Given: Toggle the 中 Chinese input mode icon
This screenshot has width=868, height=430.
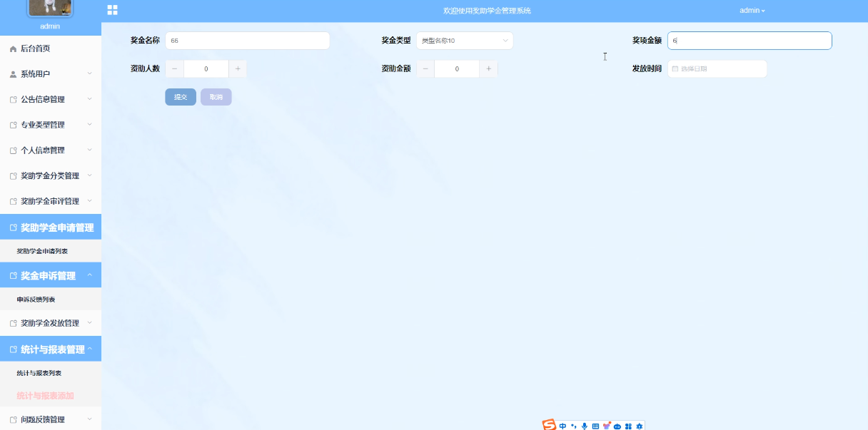Looking at the screenshot, I should tap(562, 426).
